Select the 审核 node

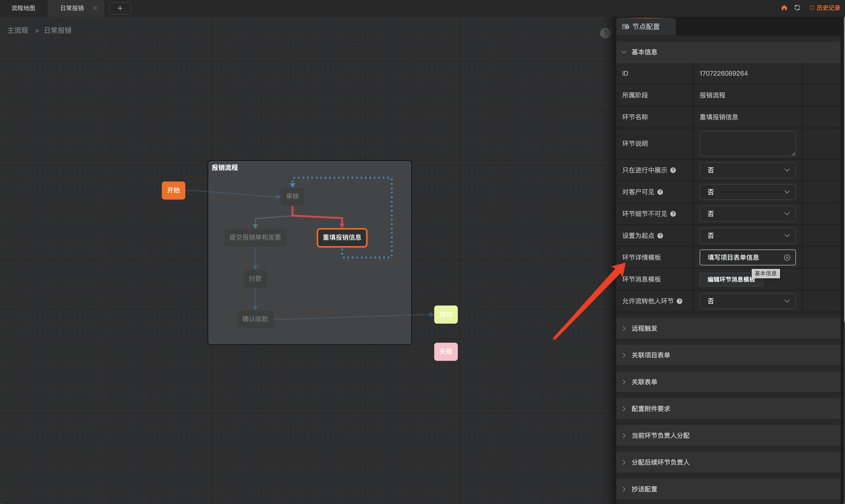click(x=292, y=196)
